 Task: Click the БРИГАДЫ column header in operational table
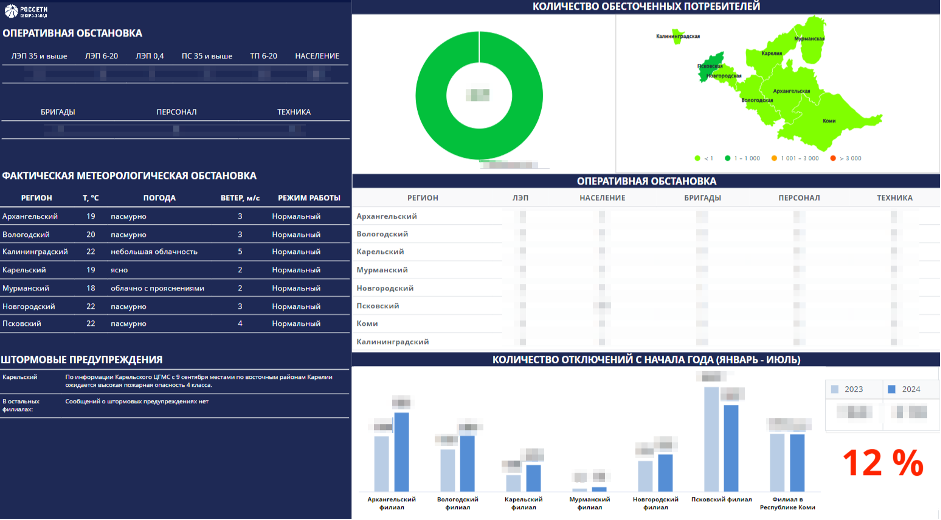(x=702, y=198)
